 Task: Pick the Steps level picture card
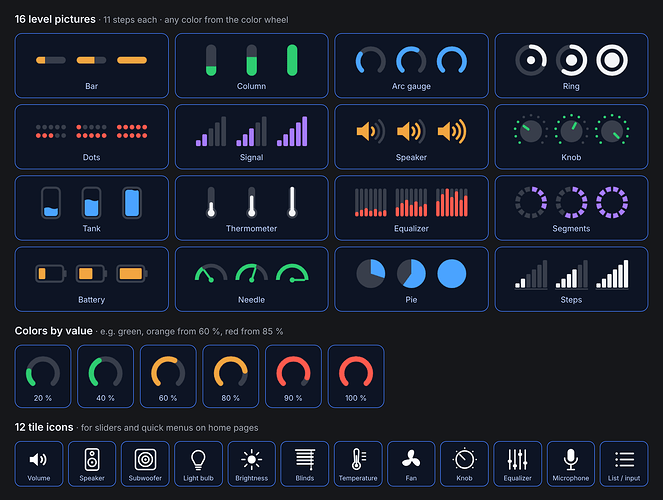point(571,279)
